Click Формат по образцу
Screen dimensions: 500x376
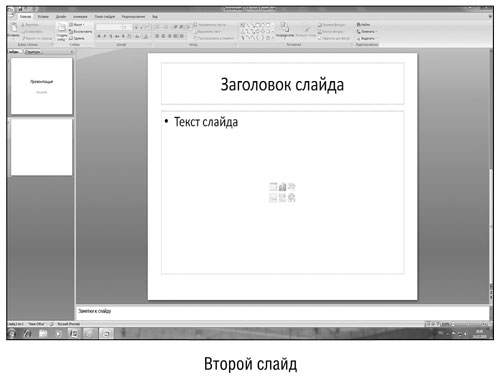[x=37, y=38]
